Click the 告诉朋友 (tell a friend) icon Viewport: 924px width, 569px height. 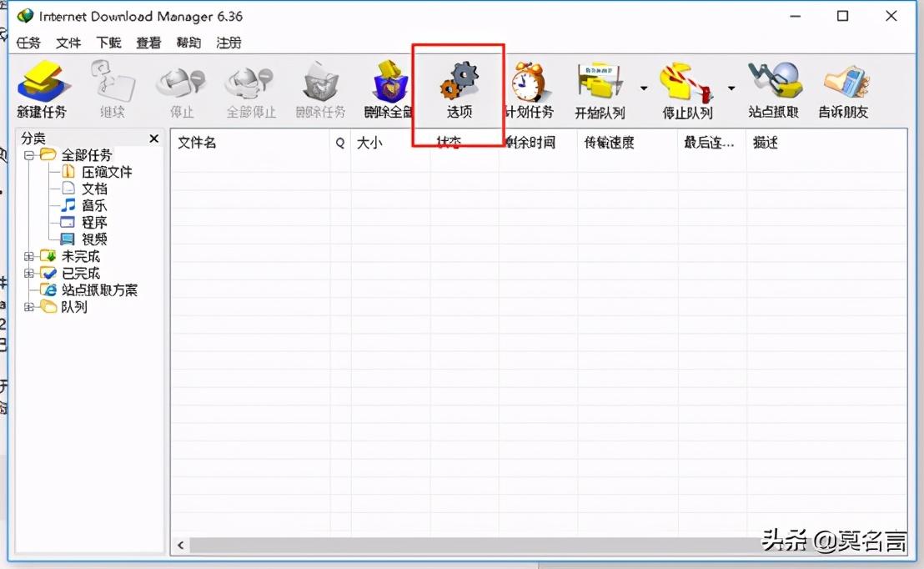coord(843,90)
